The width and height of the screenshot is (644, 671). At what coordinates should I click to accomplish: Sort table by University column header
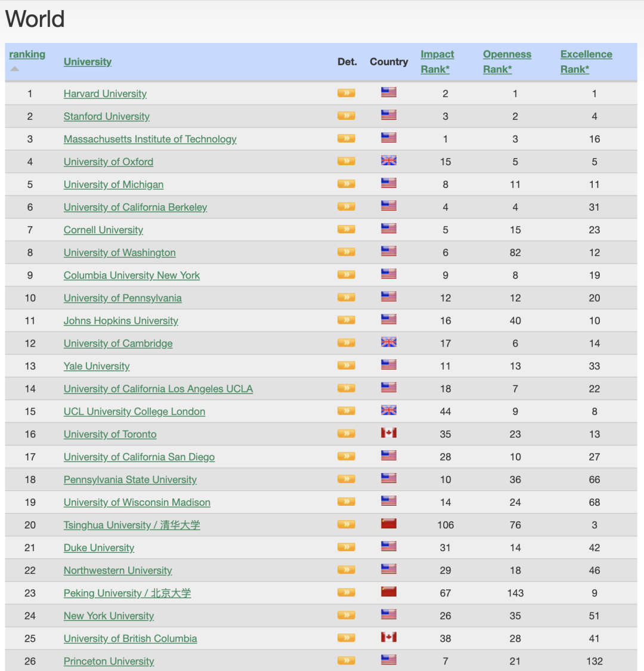[87, 61]
